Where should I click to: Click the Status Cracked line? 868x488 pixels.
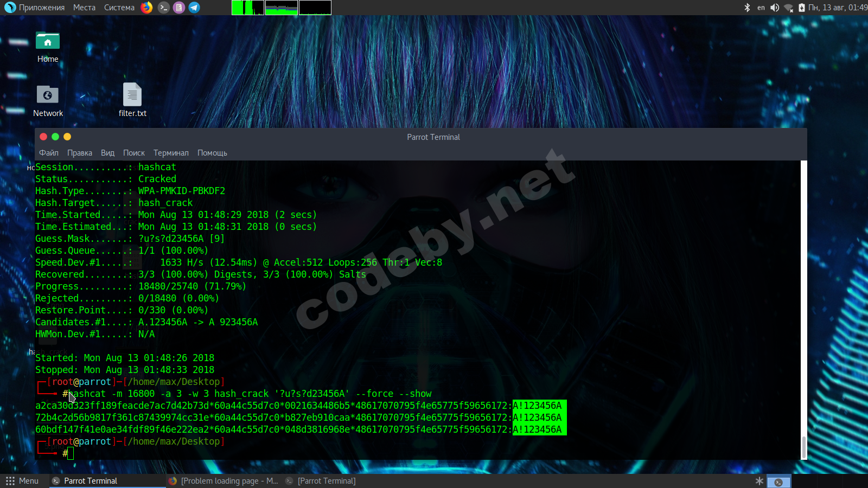pyautogui.click(x=106, y=179)
